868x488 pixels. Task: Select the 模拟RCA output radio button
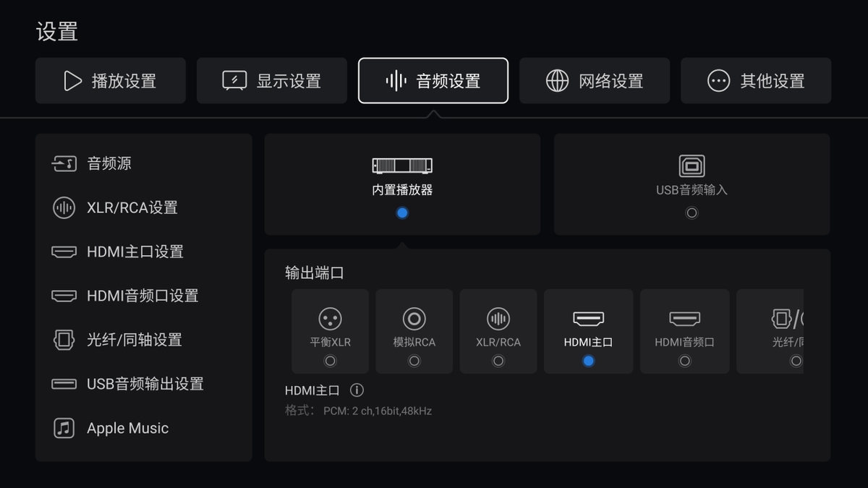tap(414, 361)
